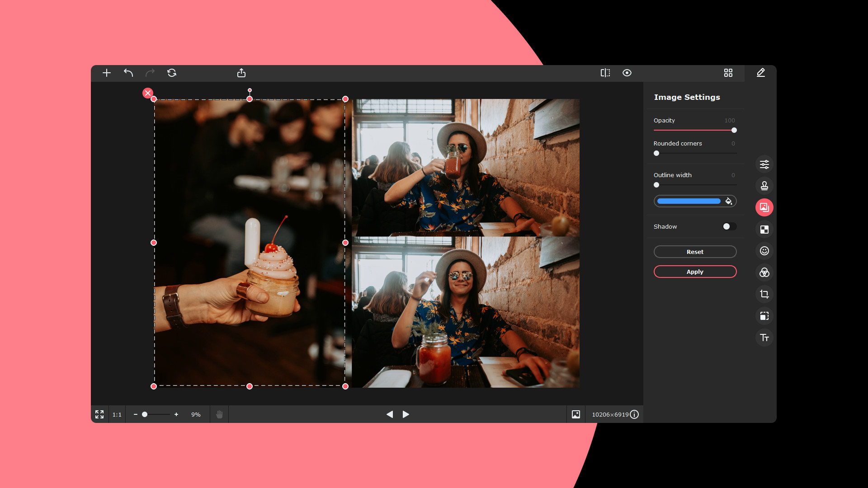Switch to edit mode via pencil icon
Screen dimensions: 868x488
(761, 73)
